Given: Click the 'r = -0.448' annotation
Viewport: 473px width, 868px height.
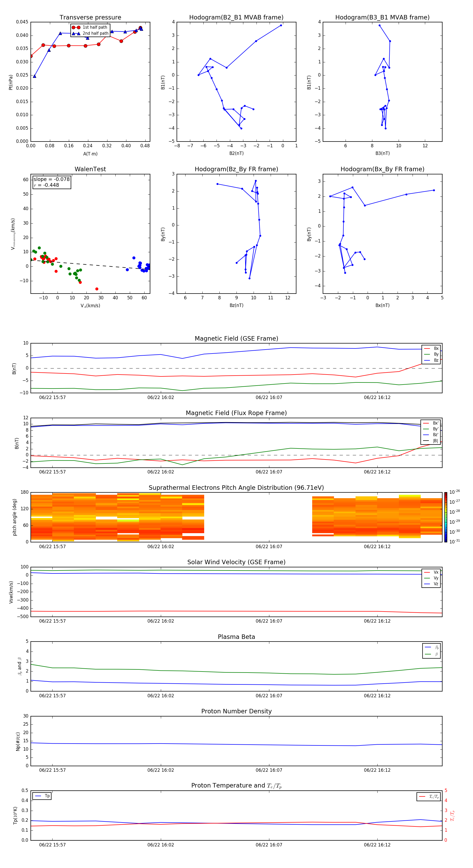Looking at the screenshot, I should tap(47, 185).
